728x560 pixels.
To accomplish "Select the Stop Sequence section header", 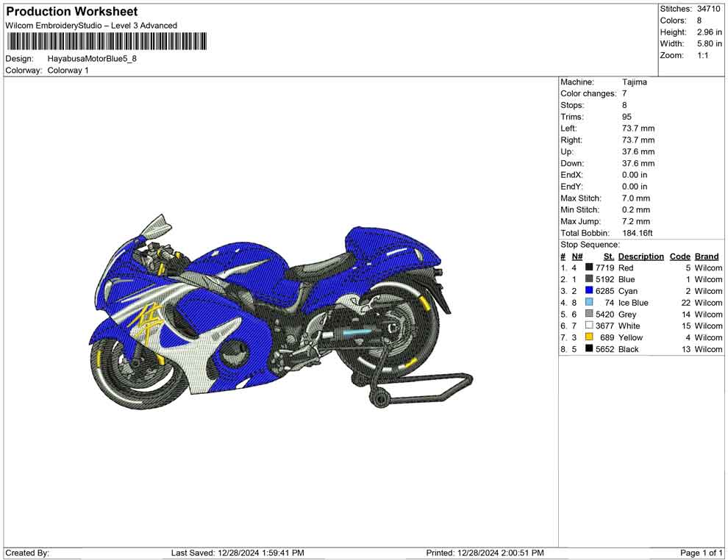I will (x=590, y=244).
